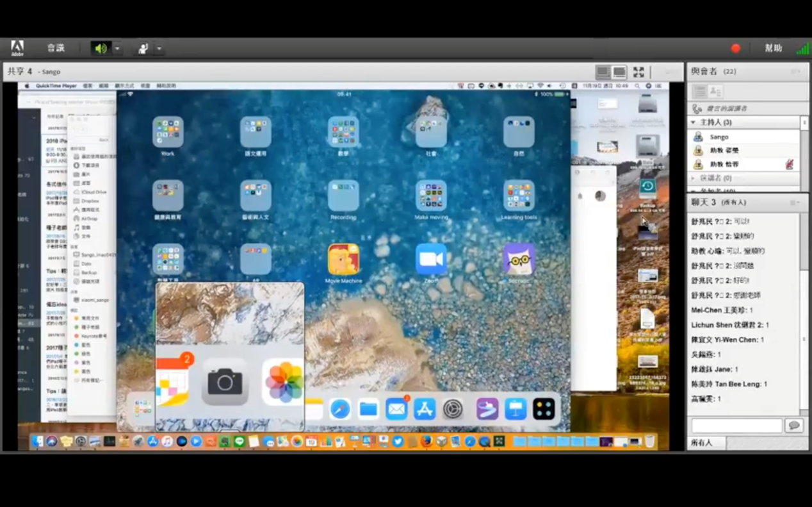
Task: Expand the 演講者 (0) presenters group
Action: point(693,178)
